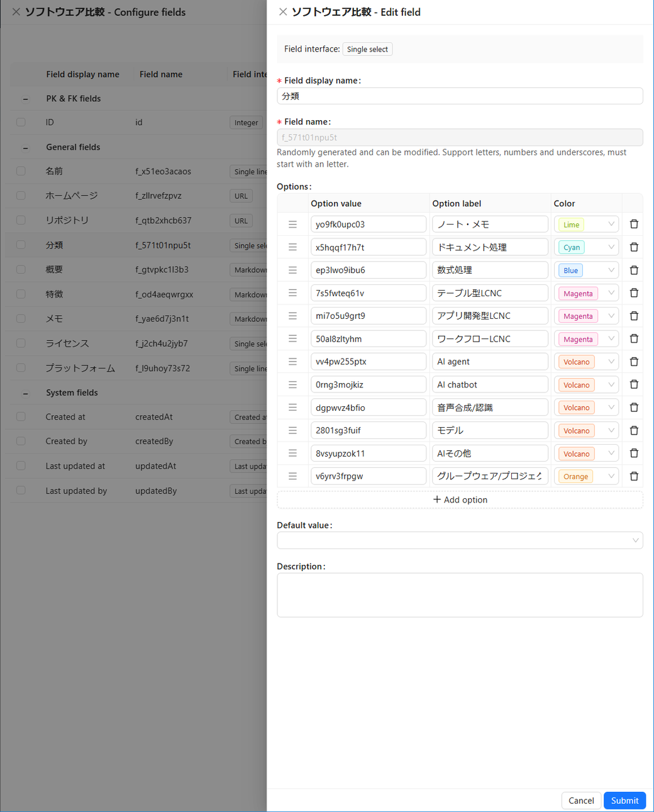654x812 pixels.
Task: Change the Blue color tag for 数式処理
Action: [x=586, y=270]
